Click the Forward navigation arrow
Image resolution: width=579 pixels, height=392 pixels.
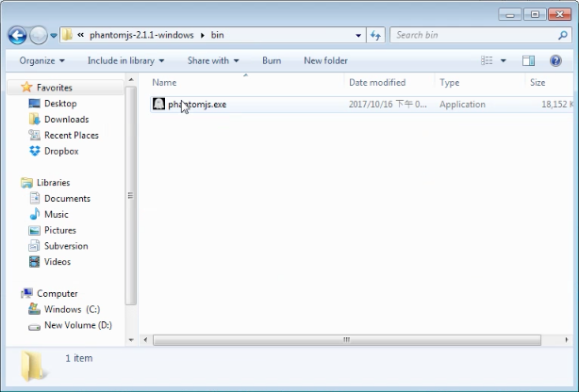click(39, 36)
